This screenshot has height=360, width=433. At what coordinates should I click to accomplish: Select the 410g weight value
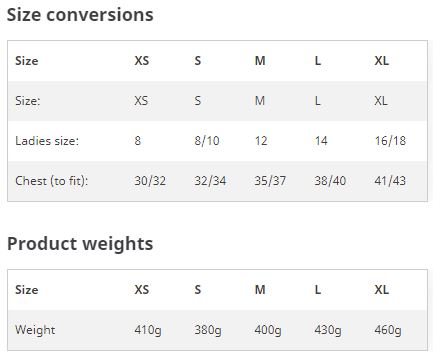tap(148, 330)
